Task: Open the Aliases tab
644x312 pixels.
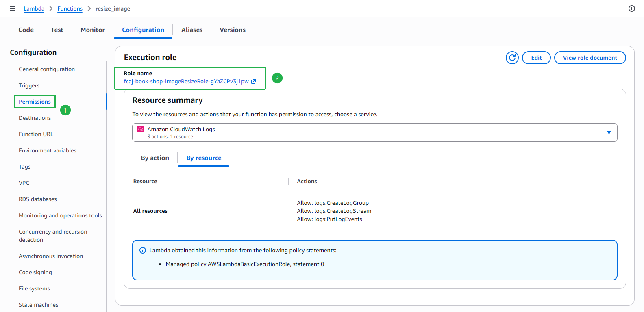Action: (192, 30)
